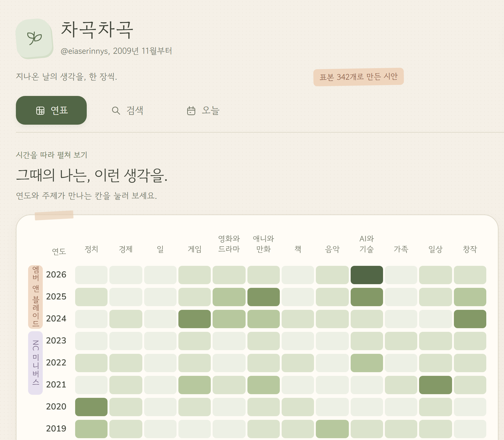The height and width of the screenshot is (440, 504).
Task: Click the 애니와 만화 column header
Action: tap(263, 244)
